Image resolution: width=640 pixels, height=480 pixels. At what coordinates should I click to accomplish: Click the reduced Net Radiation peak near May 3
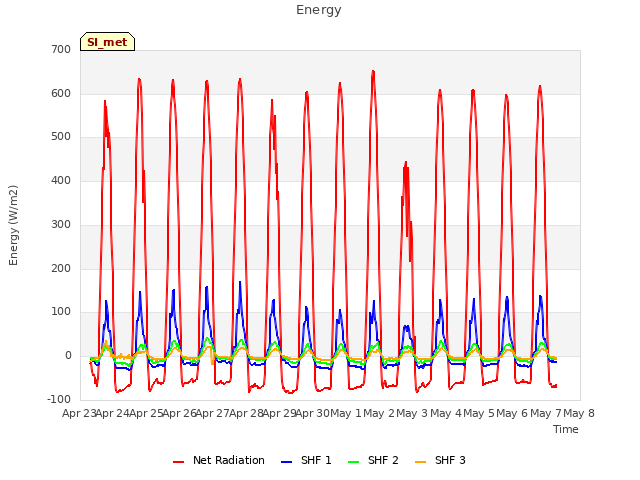406,163
